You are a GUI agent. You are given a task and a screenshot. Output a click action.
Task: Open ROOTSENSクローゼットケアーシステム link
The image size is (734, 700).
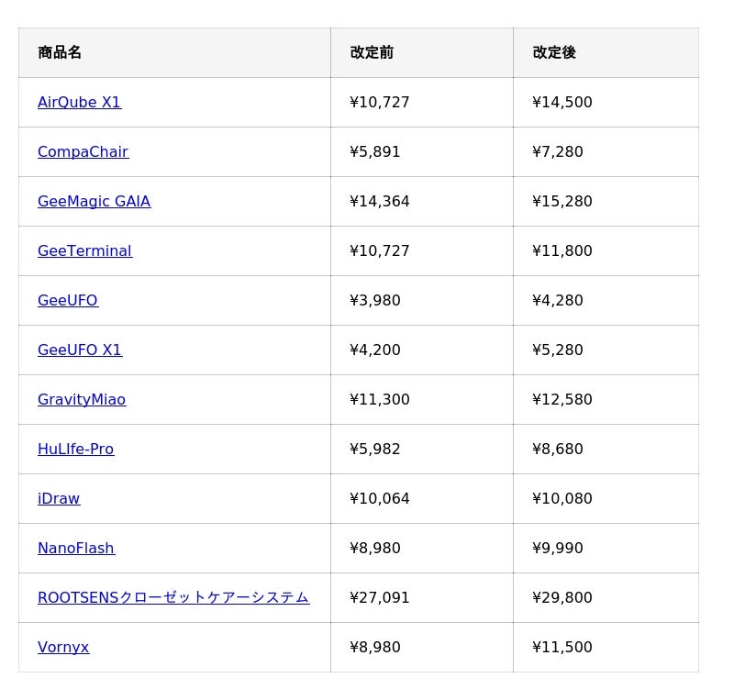click(x=172, y=597)
